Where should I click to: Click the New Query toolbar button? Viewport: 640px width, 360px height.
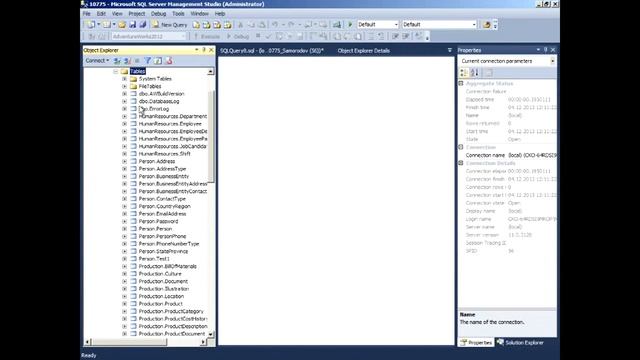pos(170,25)
